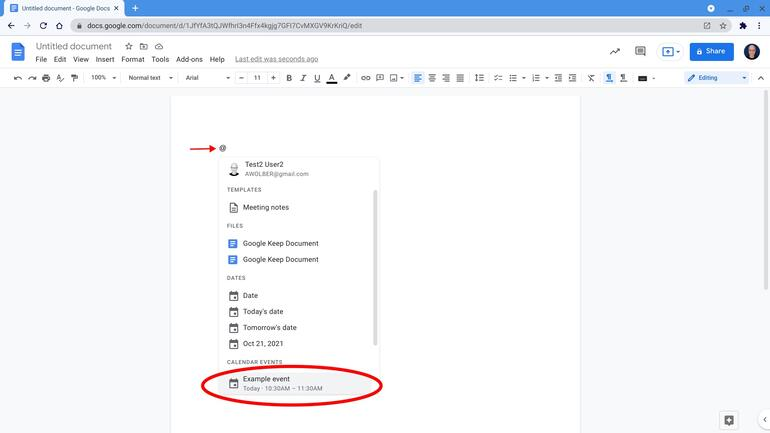Open the Add-ons menu
Image resolution: width=770 pixels, height=433 pixels.
click(189, 59)
